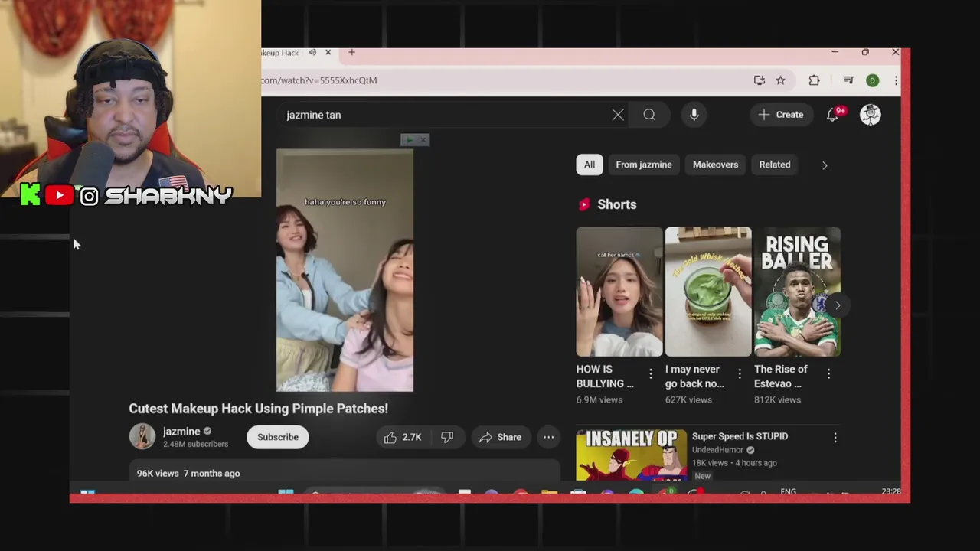Open the Chrome extensions puzzle icon

(x=814, y=80)
